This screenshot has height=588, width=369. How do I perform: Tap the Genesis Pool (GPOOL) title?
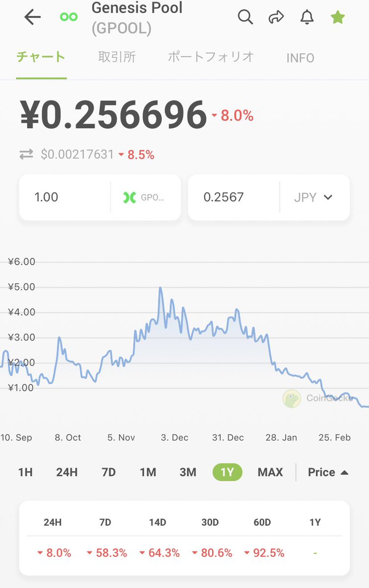(137, 18)
